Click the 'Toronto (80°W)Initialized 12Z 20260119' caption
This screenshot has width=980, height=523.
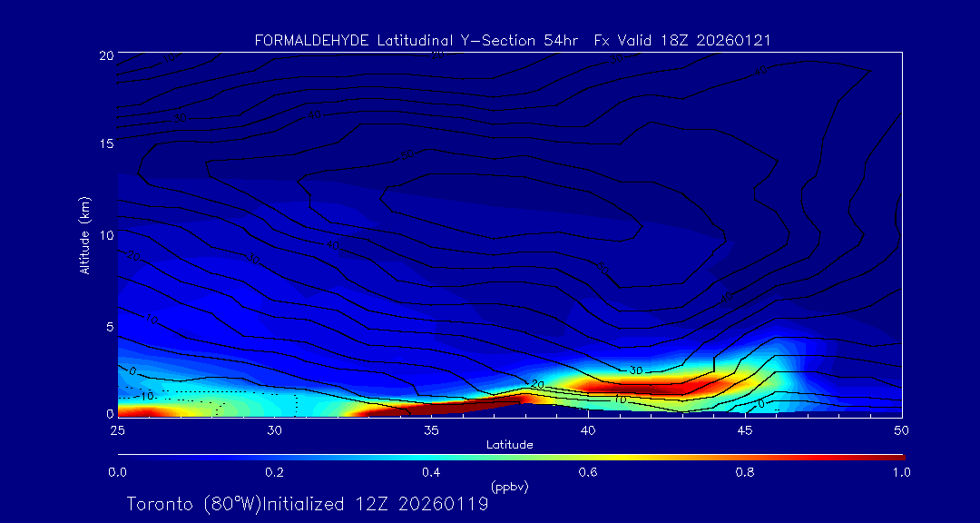[x=308, y=504]
